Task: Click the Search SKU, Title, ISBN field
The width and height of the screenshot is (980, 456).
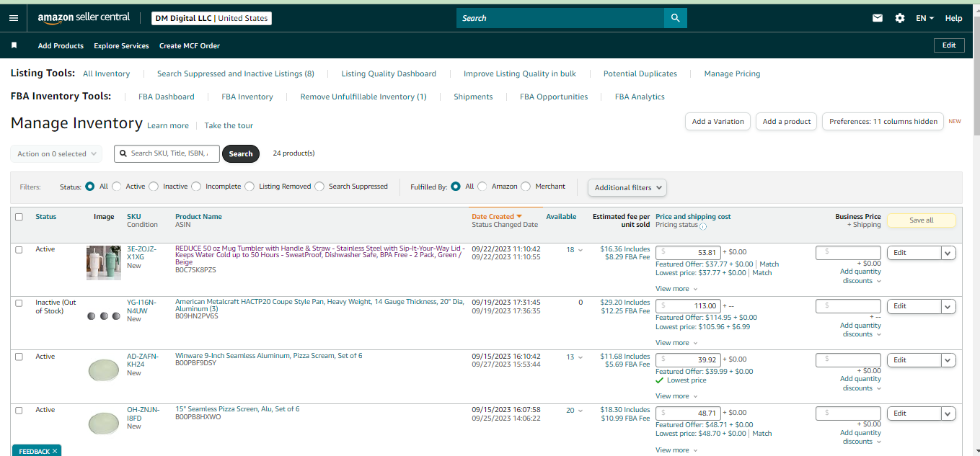Action: (167, 153)
